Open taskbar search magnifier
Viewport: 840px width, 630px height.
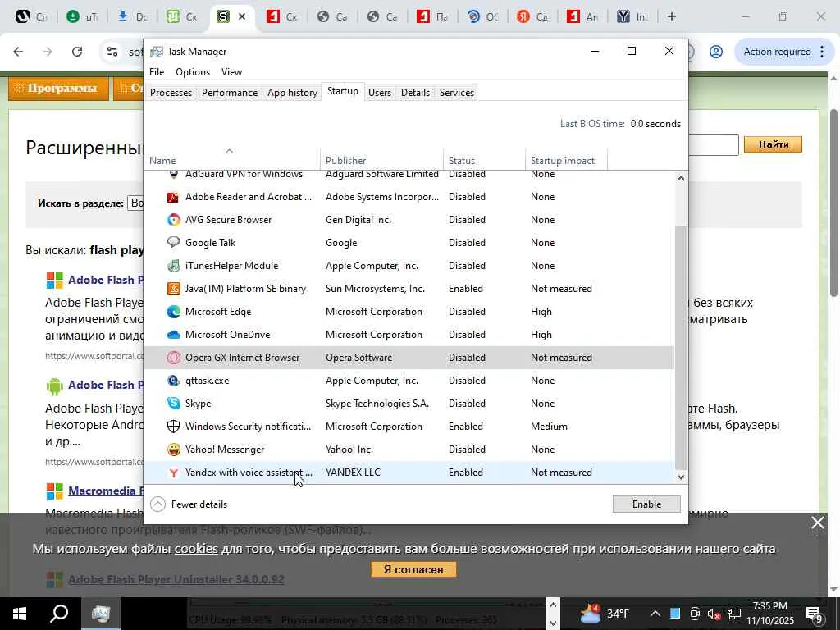click(59, 614)
